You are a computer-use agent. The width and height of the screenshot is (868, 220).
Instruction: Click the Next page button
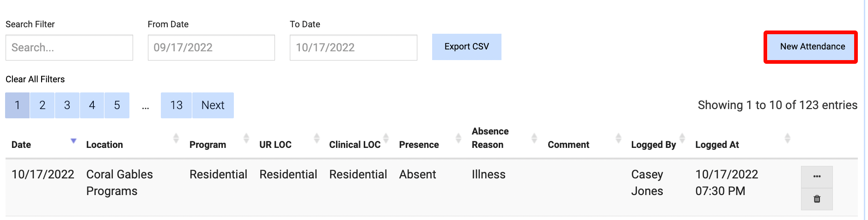[x=213, y=105]
